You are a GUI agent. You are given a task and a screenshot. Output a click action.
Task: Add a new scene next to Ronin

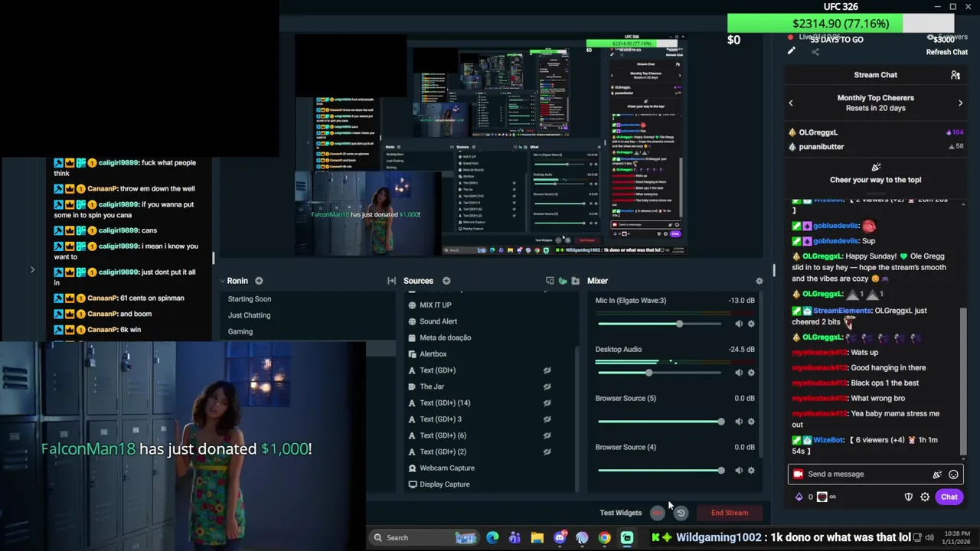pyautogui.click(x=259, y=281)
